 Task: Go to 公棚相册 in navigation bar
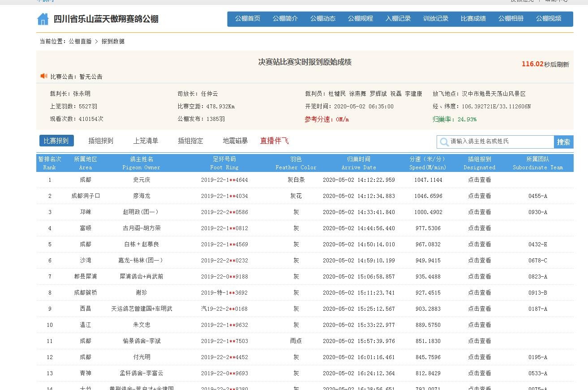(x=511, y=19)
